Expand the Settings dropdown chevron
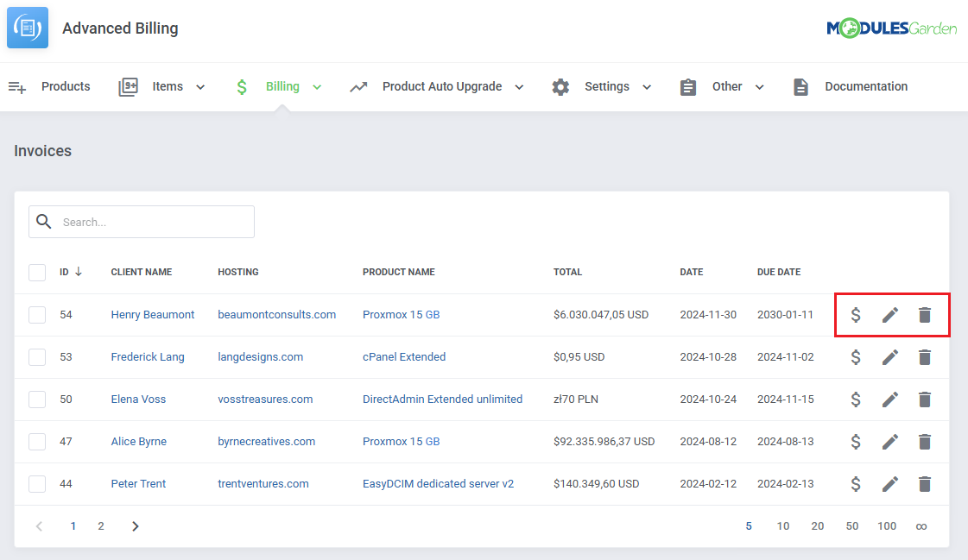Viewport: 968px width, 560px height. coord(647,87)
